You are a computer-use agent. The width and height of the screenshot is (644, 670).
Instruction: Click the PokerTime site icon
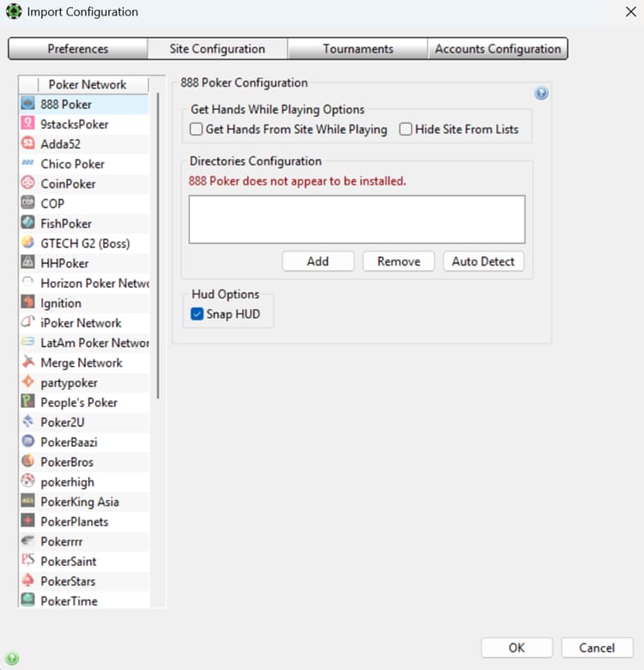click(27, 600)
